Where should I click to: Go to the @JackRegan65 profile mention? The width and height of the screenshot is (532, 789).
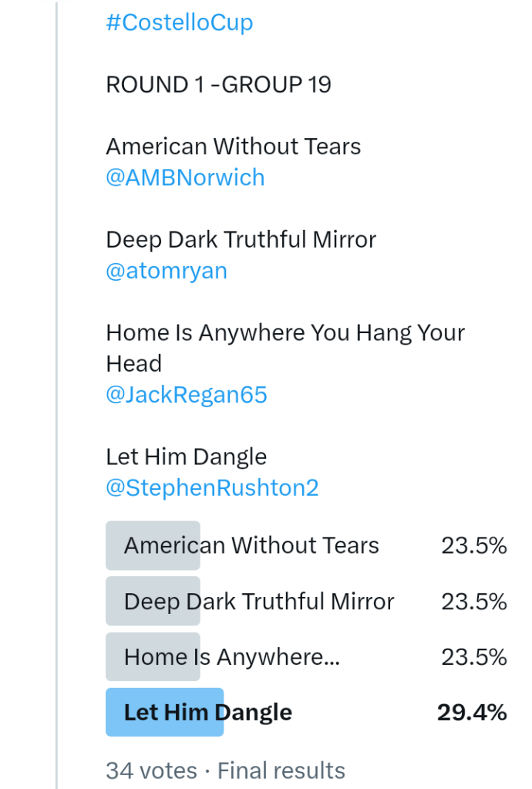[187, 395]
